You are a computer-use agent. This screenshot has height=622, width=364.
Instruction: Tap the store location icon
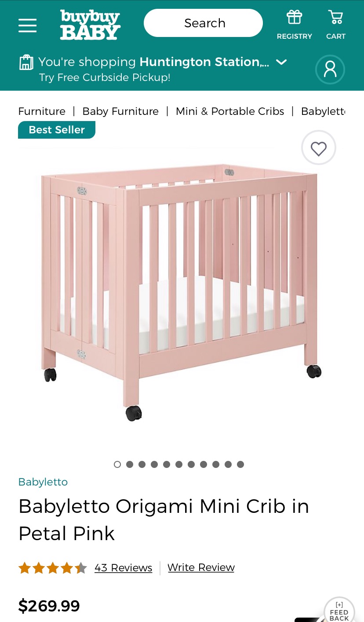[26, 62]
